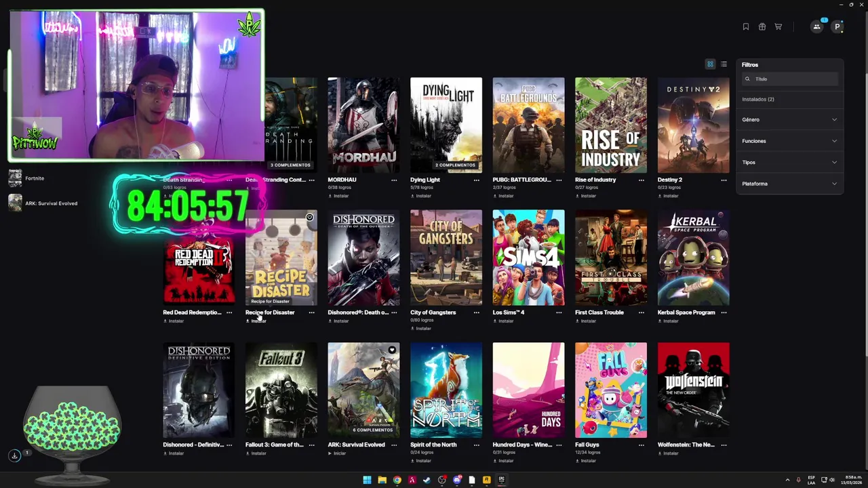Image resolution: width=868 pixels, height=488 pixels.
Task: Open Dishonored: Death of the Outsider cover
Action: (x=363, y=258)
